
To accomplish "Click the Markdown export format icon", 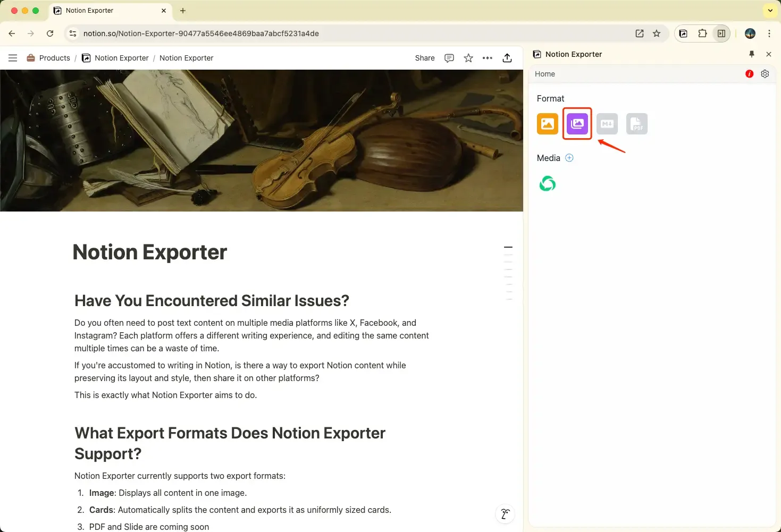I will (607, 123).
